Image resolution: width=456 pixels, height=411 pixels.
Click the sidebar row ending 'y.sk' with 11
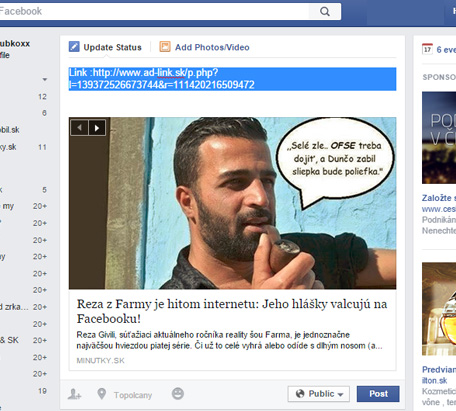(24, 147)
